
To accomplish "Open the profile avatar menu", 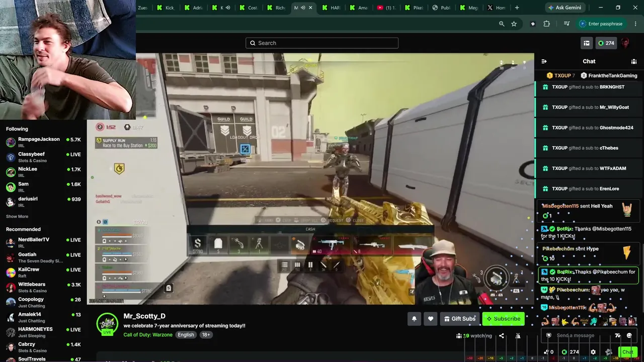I will [625, 43].
